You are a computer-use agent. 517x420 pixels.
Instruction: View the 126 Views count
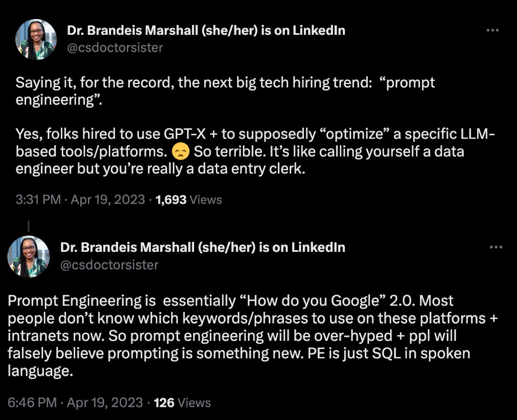tap(182, 403)
